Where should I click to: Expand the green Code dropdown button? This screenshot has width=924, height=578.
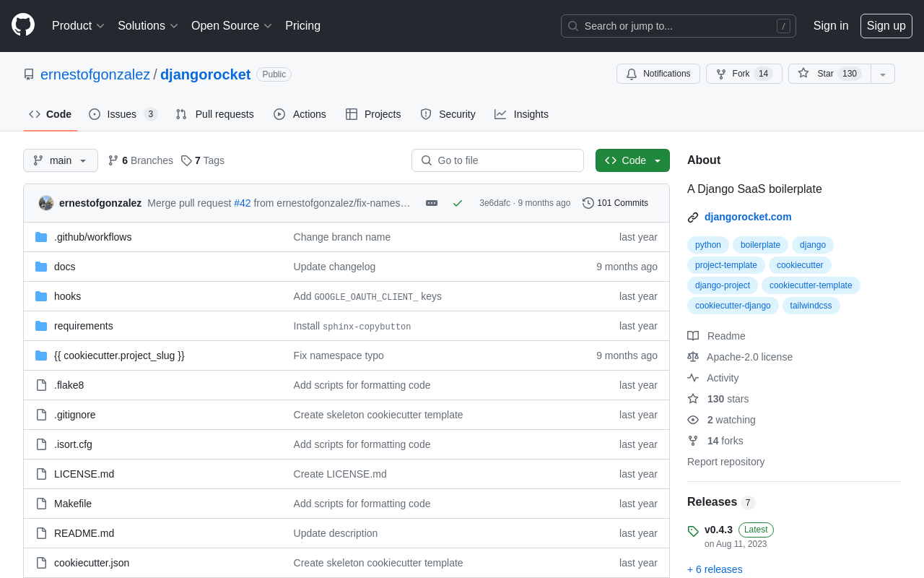coord(632,160)
